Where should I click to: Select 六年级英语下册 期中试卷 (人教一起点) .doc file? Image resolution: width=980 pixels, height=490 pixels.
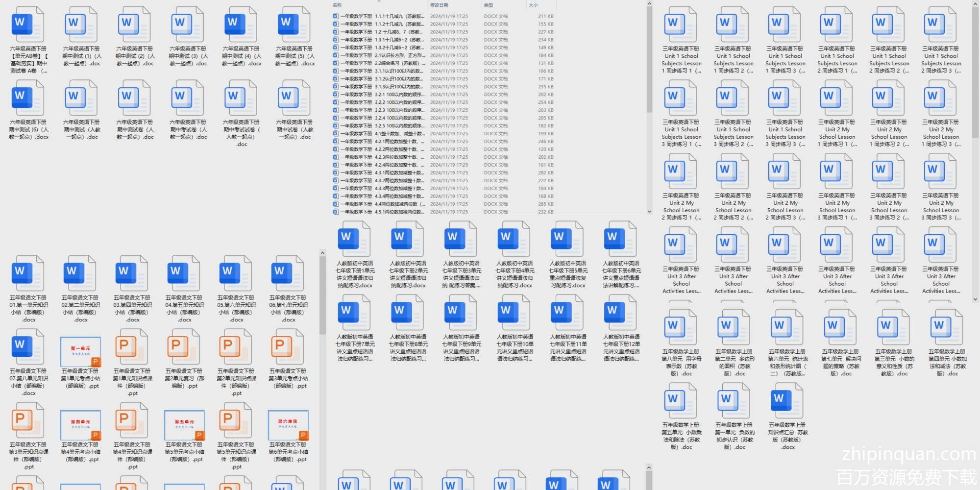click(294, 110)
